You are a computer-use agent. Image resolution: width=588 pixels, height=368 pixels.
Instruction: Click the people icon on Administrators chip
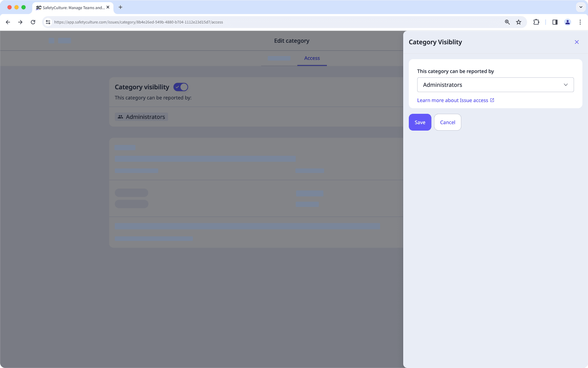120,117
